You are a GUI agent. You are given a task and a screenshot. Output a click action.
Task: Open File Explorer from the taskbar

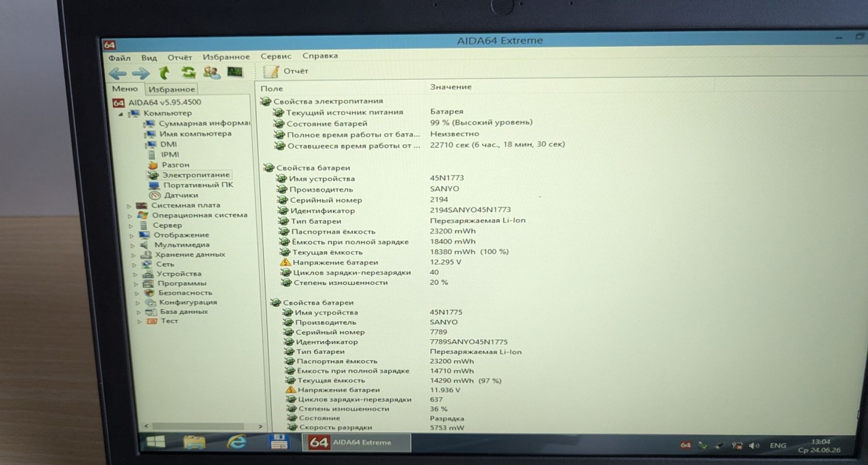tap(194, 442)
